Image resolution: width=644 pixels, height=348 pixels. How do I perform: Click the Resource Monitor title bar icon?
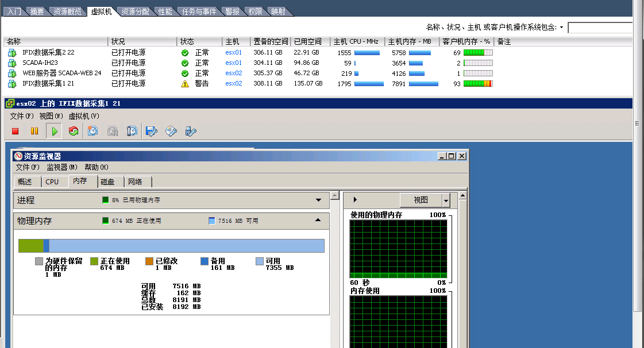pos(18,156)
